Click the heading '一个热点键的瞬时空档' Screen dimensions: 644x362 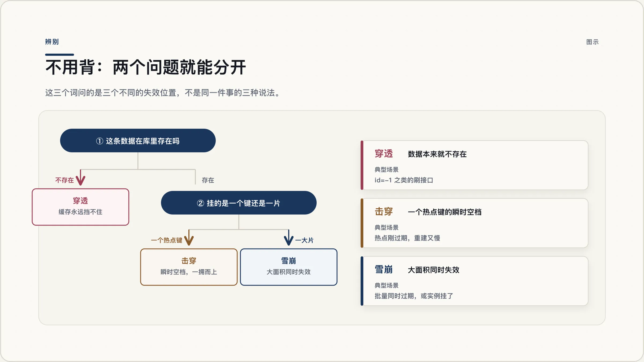(x=445, y=212)
